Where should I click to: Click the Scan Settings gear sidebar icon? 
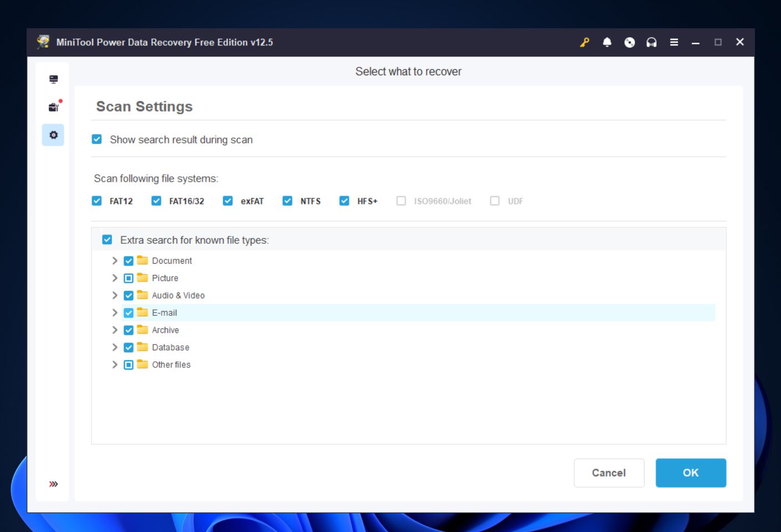[x=53, y=135]
